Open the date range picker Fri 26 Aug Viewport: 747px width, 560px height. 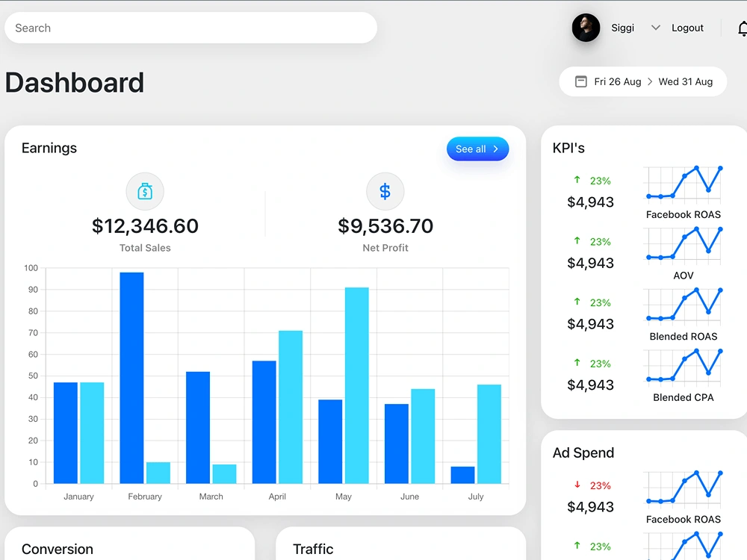(x=618, y=81)
